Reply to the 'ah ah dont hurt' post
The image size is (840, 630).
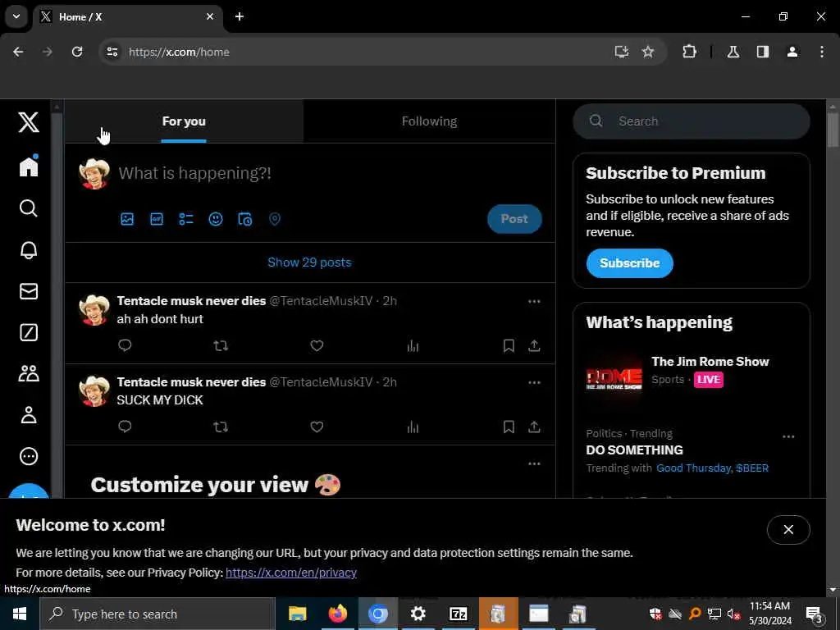click(125, 345)
